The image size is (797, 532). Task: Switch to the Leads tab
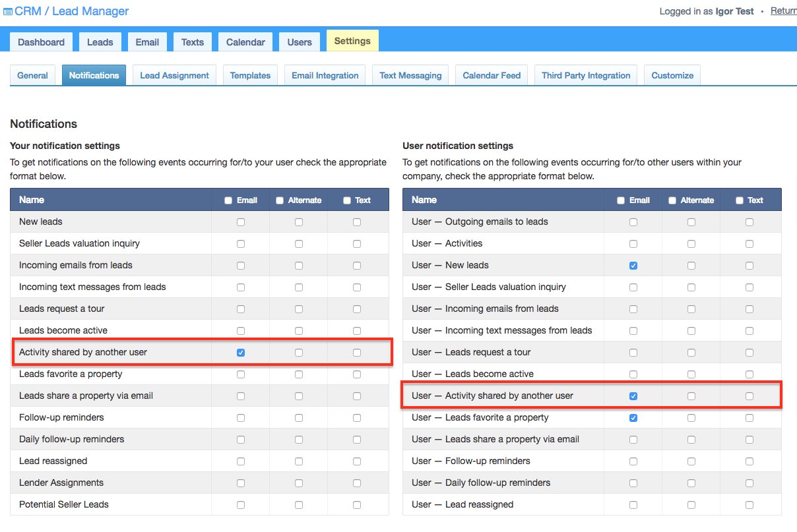pos(100,42)
